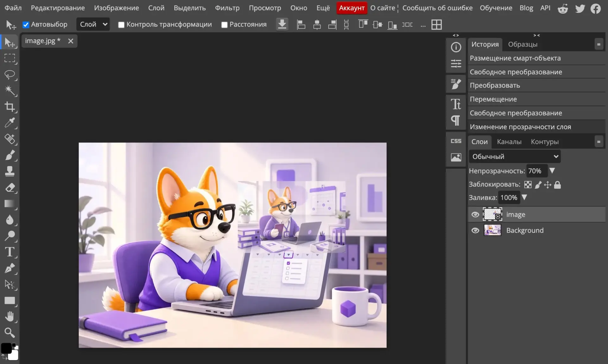Open the Обычный blend mode dropdown
This screenshot has width=608, height=364.
tap(515, 157)
